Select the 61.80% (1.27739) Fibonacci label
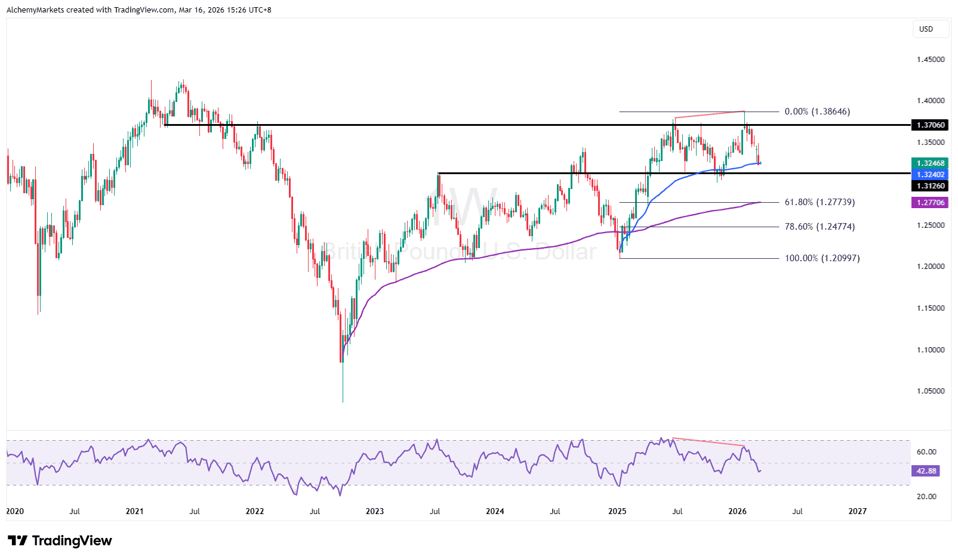Screen dimensions: 958x560 (x=820, y=202)
